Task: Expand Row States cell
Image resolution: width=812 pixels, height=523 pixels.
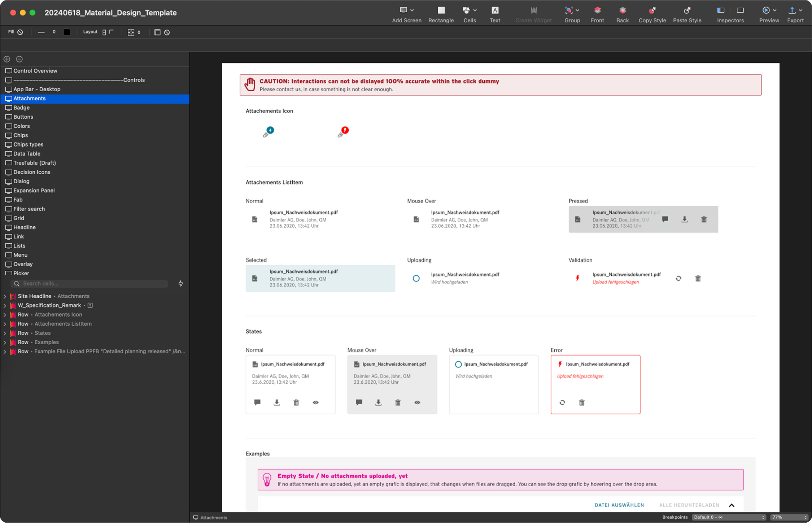Action: tap(5, 333)
